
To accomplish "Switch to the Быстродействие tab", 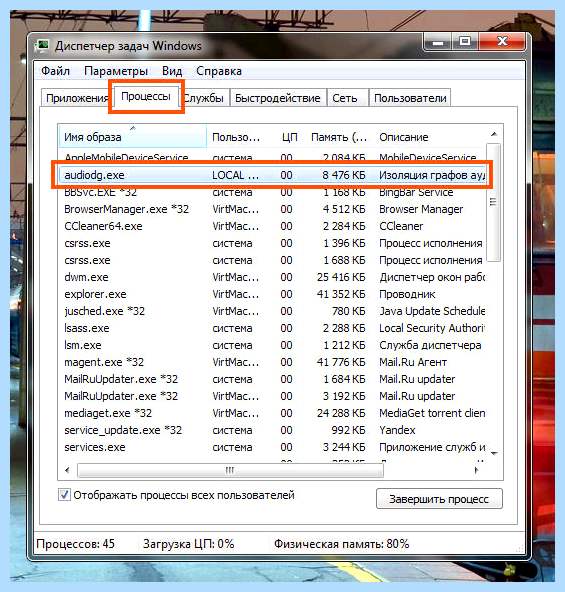I will click(x=278, y=98).
